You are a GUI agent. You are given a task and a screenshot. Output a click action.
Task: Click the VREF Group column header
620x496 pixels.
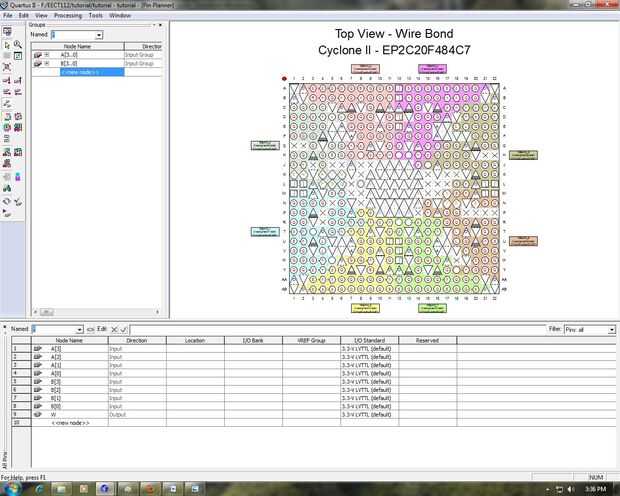click(x=311, y=340)
